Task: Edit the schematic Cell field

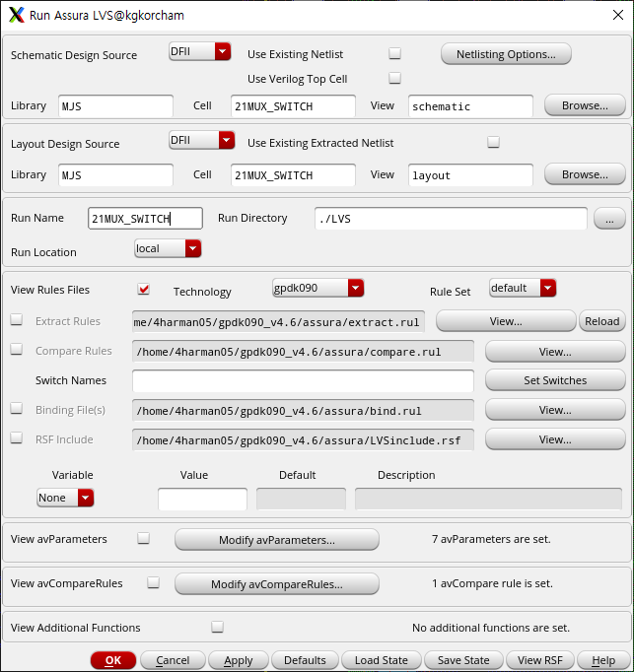Action: click(293, 105)
